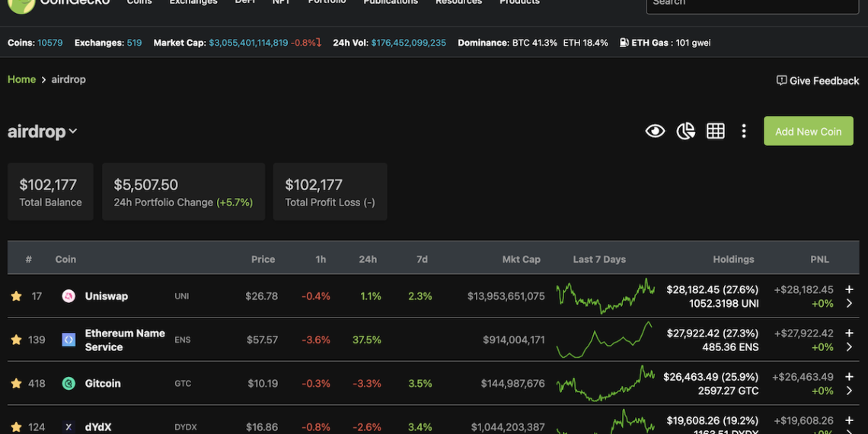Click the Add New Coin button

pos(808,131)
